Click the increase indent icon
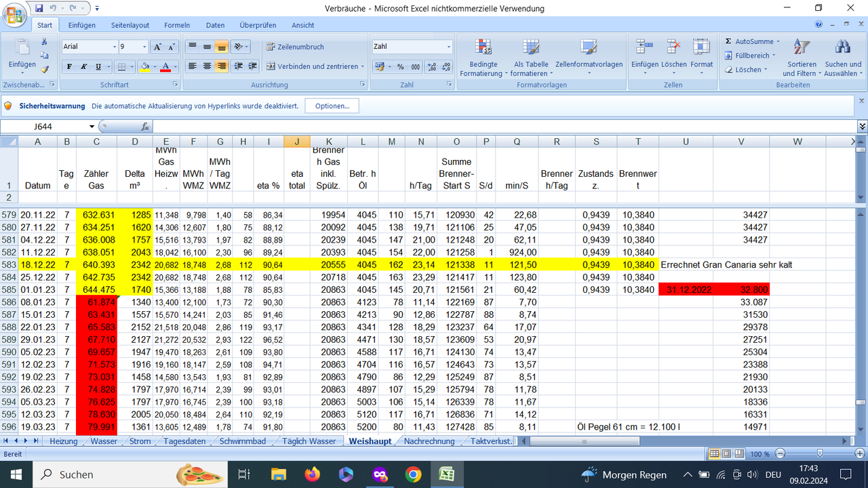Image resolution: width=868 pixels, height=488 pixels. [x=252, y=66]
